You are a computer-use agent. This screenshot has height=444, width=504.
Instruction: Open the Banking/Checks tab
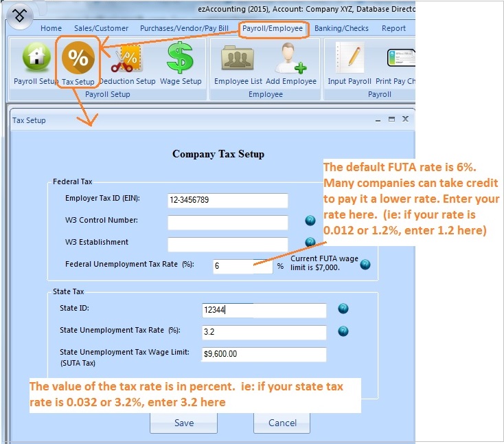click(x=341, y=28)
